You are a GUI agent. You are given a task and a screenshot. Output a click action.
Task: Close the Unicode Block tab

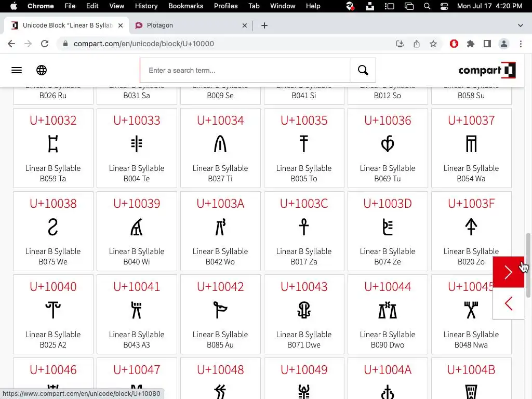pyautogui.click(x=121, y=25)
